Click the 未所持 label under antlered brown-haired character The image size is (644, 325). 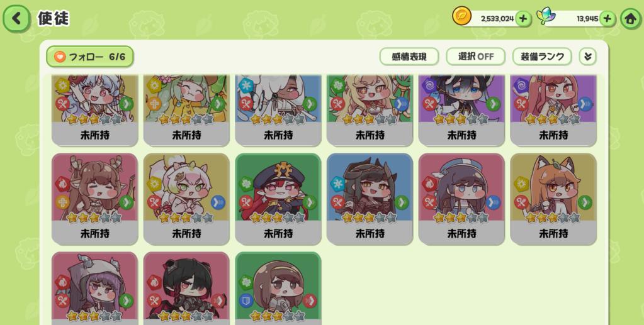pyautogui.click(x=95, y=233)
